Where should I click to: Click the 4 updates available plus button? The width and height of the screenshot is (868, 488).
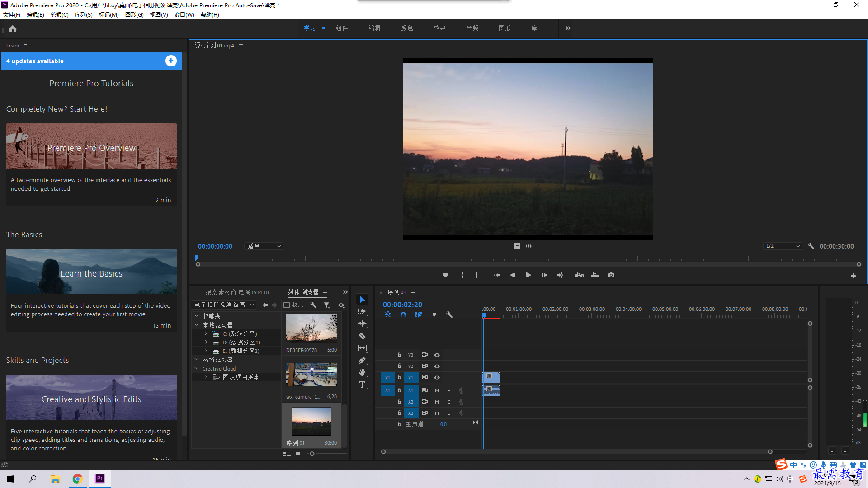(171, 61)
